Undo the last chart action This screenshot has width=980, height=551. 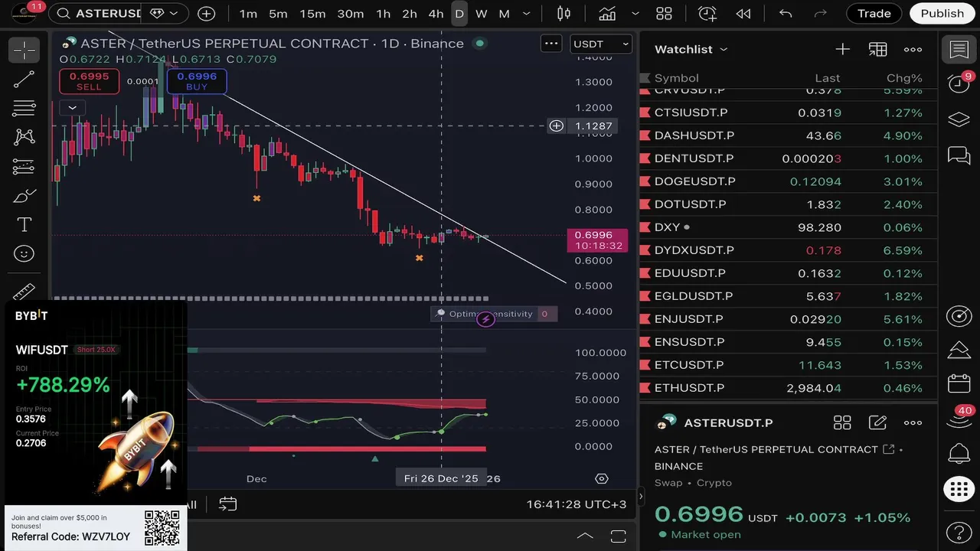786,14
